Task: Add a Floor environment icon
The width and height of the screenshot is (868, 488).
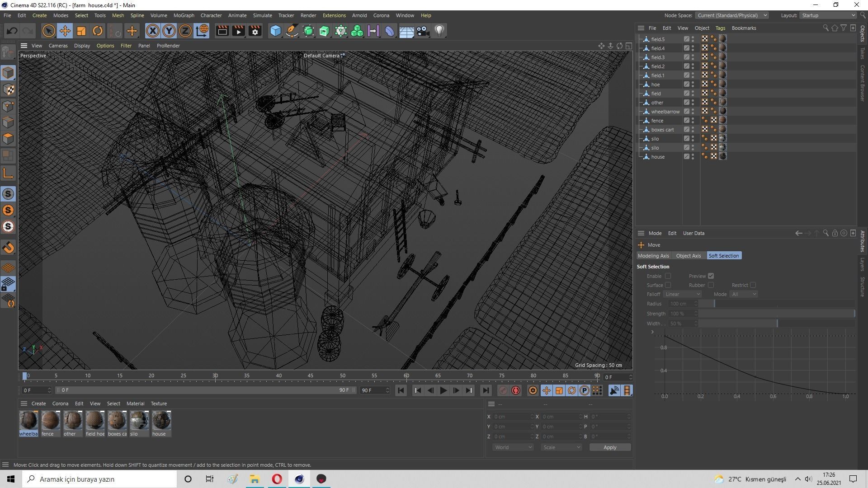Action: click(x=406, y=31)
